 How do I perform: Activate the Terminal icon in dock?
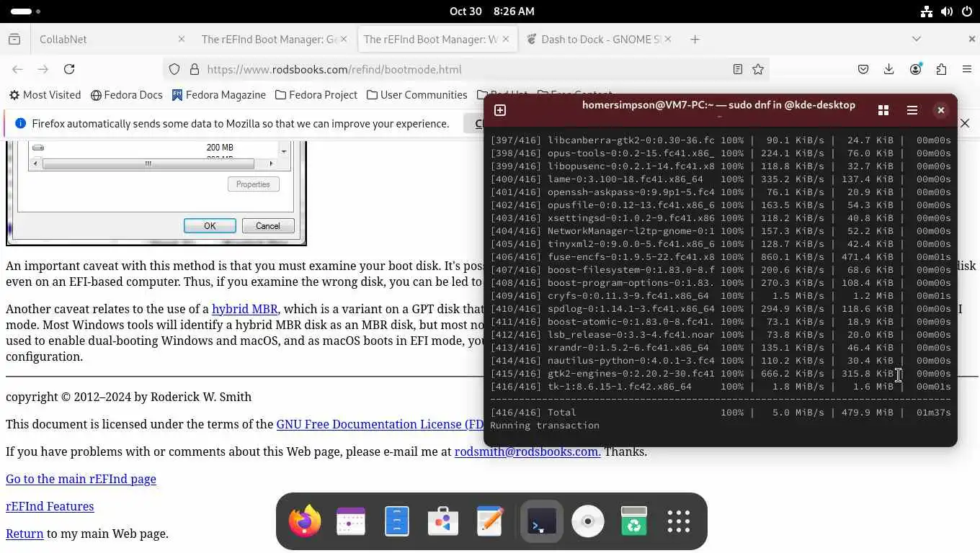click(x=542, y=521)
